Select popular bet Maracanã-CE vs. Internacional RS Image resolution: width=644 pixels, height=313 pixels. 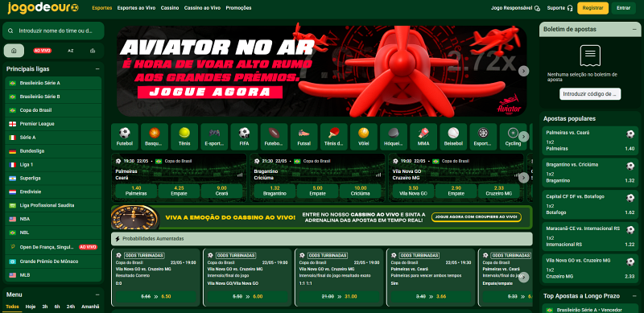tap(590, 237)
